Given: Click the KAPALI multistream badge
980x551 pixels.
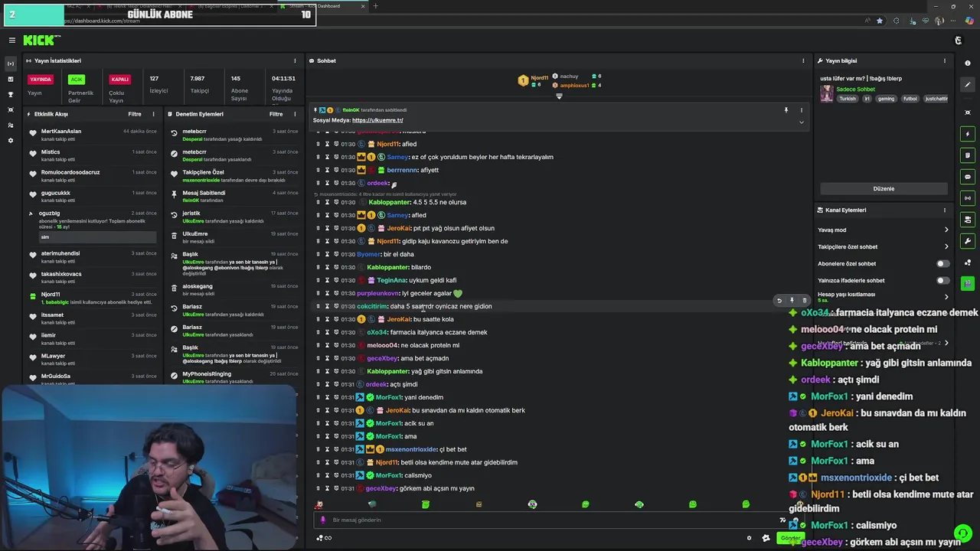Looking at the screenshot, I should [x=119, y=80].
